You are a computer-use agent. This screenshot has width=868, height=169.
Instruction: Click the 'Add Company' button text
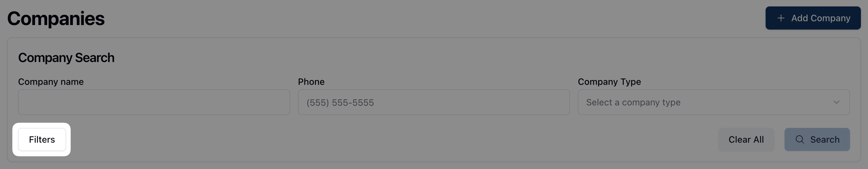[x=820, y=18]
